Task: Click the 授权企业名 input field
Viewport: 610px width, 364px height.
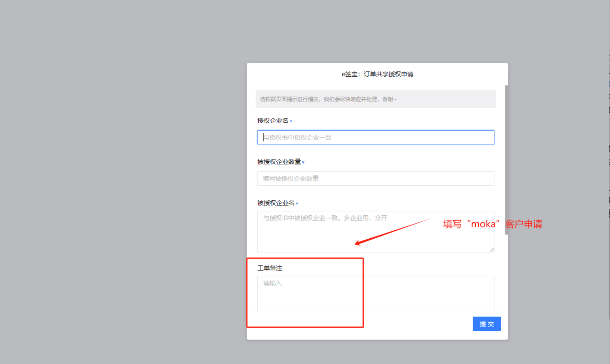Action: click(x=376, y=137)
